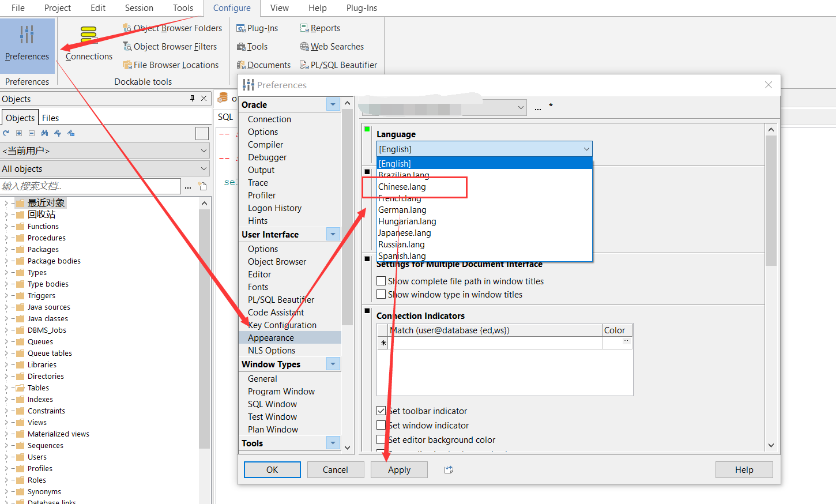The width and height of the screenshot is (836, 504).
Task: Select Japanese.lang from language list
Action: [484, 233]
